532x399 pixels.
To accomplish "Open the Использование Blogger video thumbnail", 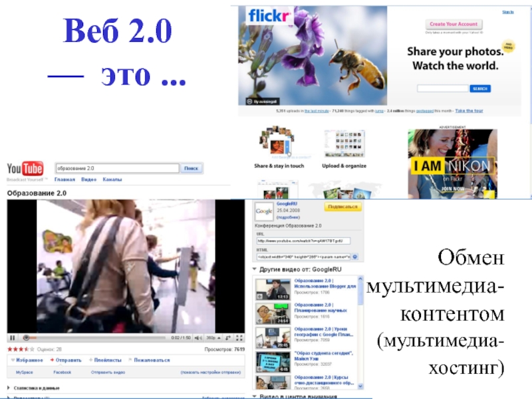I will pos(273,289).
